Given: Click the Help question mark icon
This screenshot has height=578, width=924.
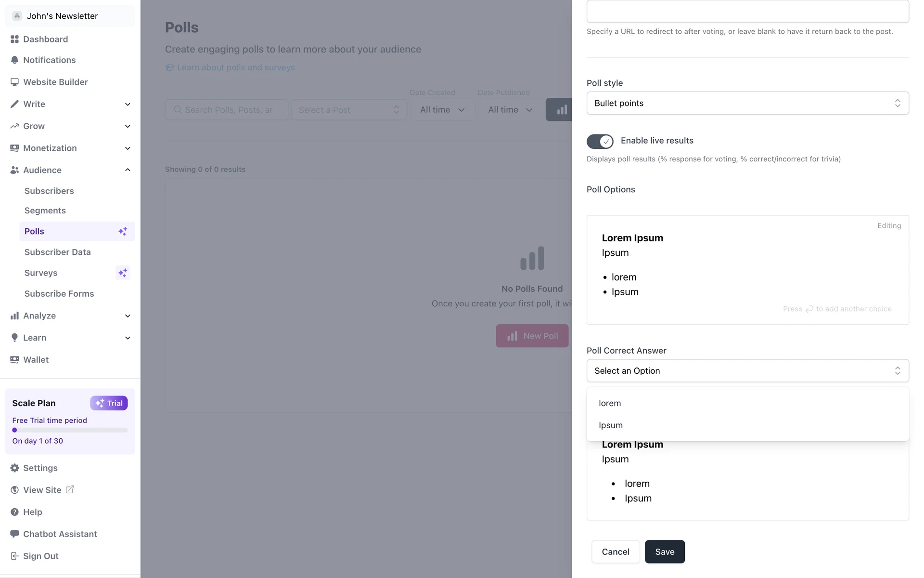Looking at the screenshot, I should click(14, 512).
